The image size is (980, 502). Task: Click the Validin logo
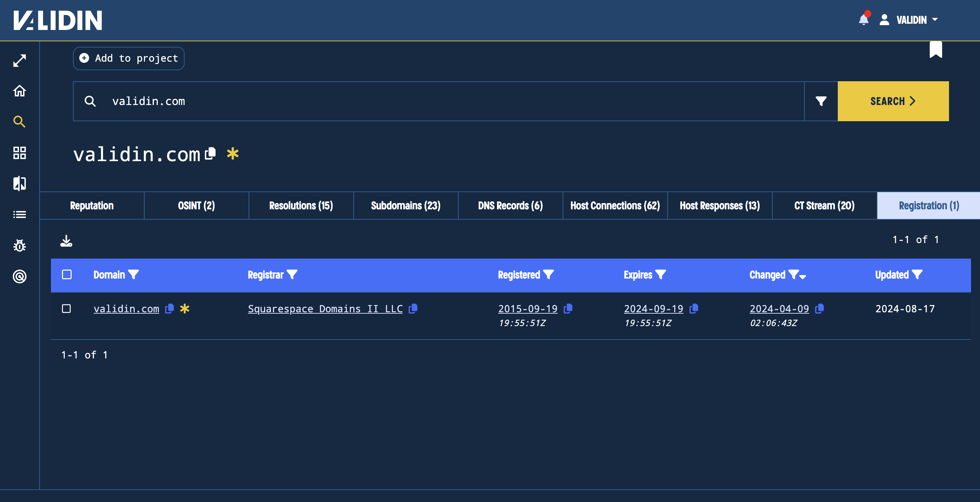(58, 20)
